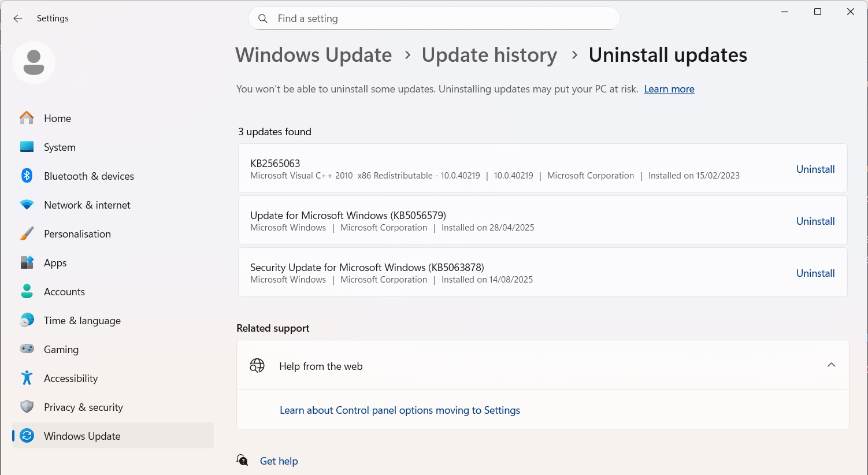
Task: Uninstall Security Update KB5063878
Action: click(x=815, y=273)
